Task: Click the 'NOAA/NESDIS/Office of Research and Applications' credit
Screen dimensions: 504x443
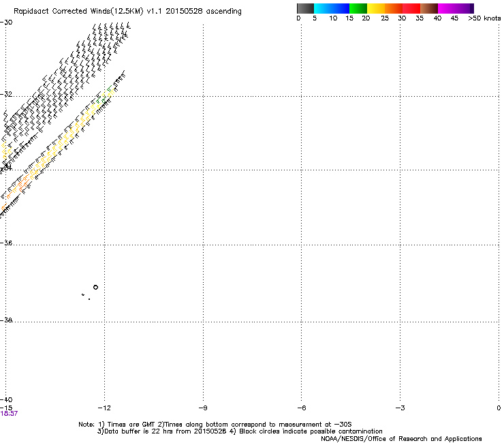Action: coord(401,439)
